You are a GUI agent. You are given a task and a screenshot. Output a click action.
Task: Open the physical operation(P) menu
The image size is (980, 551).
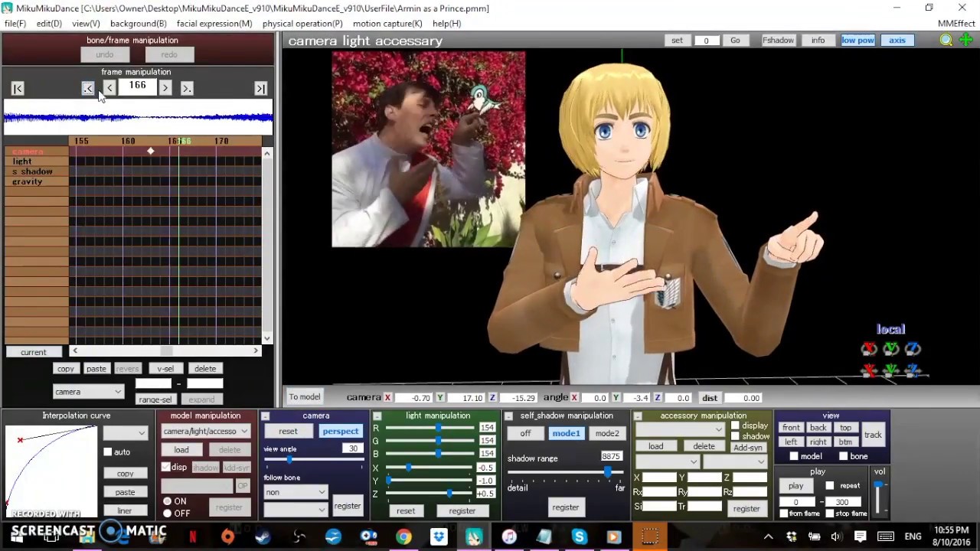(x=302, y=24)
